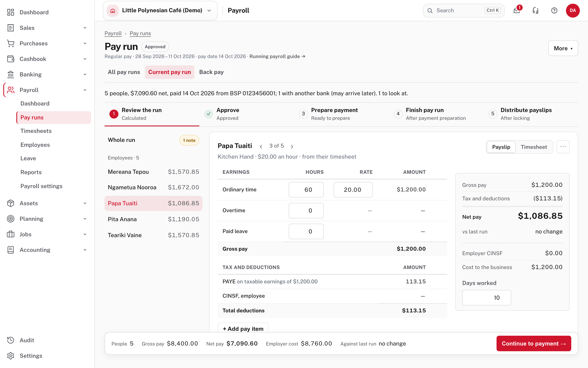Image resolution: width=588 pixels, height=368 pixels.
Task: Click the Cashbook wallet icon
Action: coord(10,59)
